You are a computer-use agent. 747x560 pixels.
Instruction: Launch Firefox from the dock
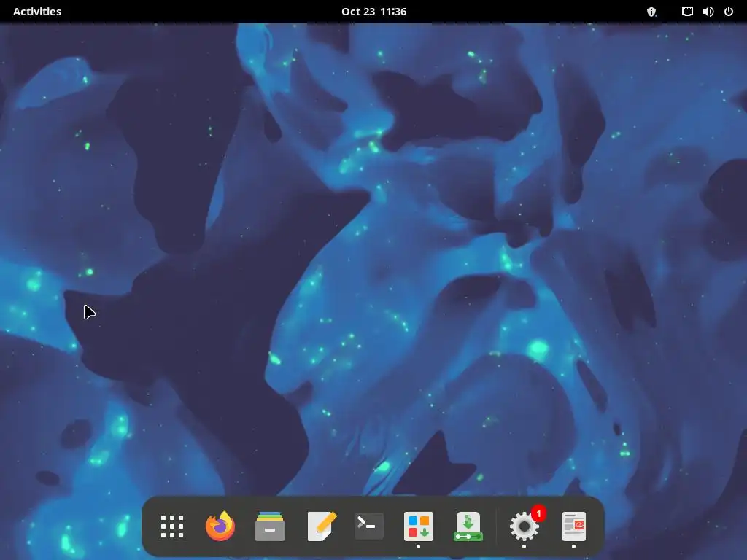(220, 526)
